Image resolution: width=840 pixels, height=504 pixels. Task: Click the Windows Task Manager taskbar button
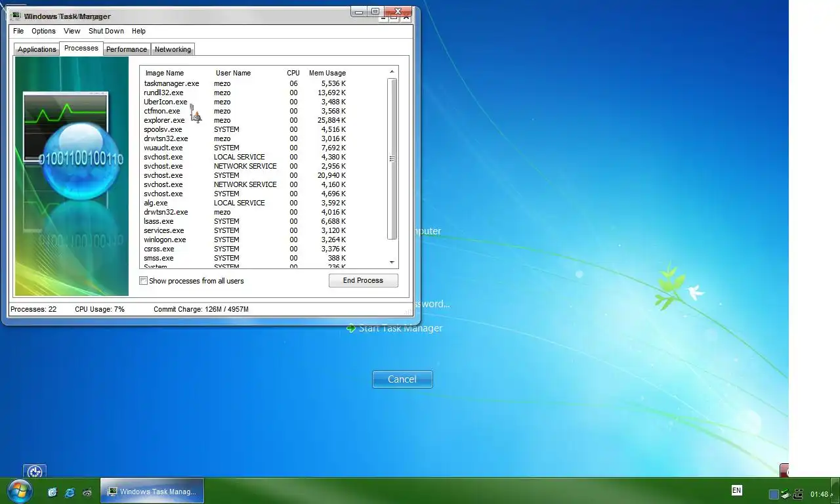click(152, 491)
